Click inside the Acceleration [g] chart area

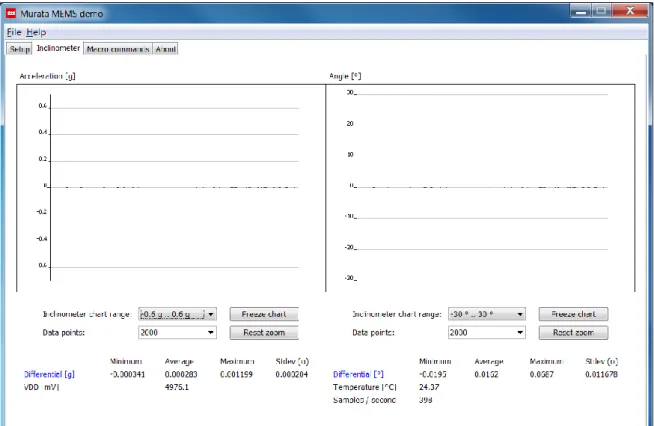(x=171, y=188)
